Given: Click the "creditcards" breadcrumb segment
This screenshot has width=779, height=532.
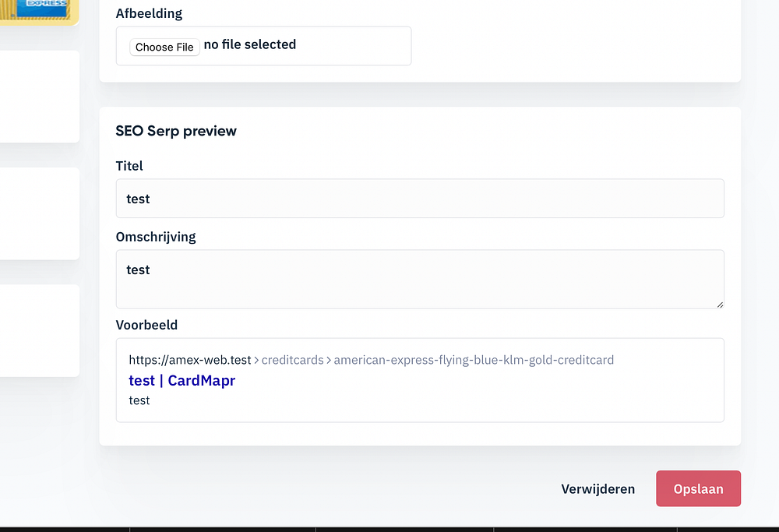Looking at the screenshot, I should click(292, 360).
